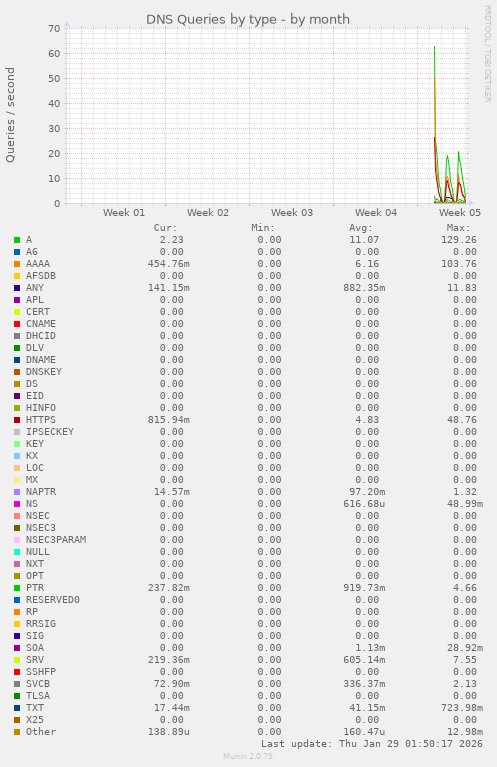This screenshot has height=767, width=497.
Task: Click the NS max value 48.99m
Action: pyautogui.click(x=465, y=504)
